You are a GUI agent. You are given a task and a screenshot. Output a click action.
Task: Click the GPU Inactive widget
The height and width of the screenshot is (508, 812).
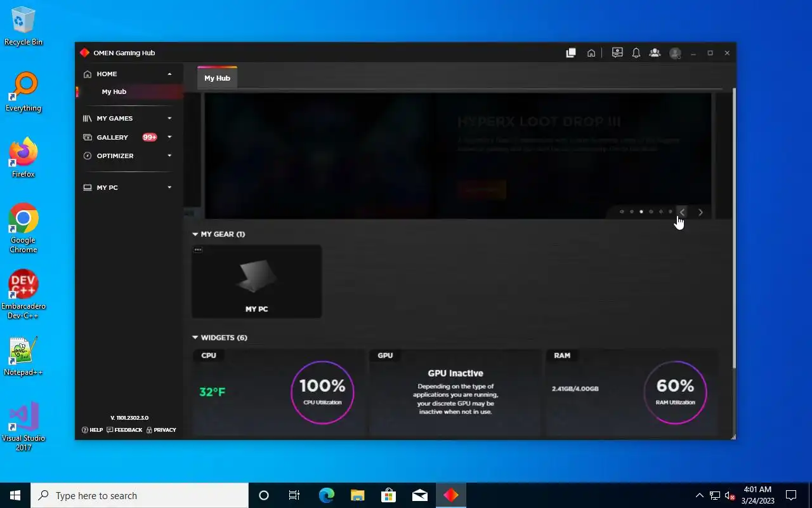tap(455, 392)
